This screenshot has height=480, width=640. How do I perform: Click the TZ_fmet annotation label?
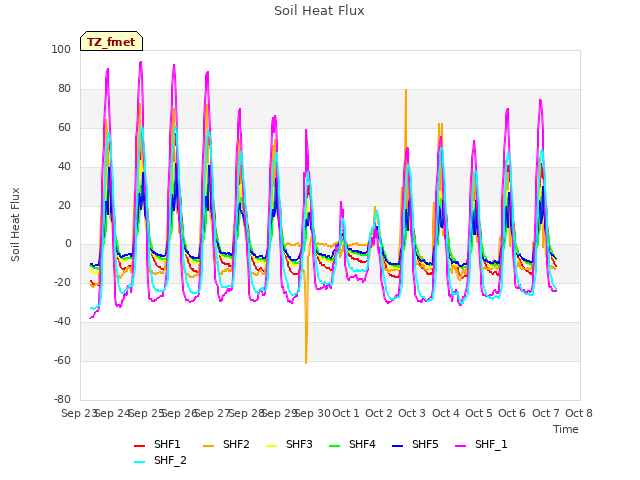(x=111, y=42)
